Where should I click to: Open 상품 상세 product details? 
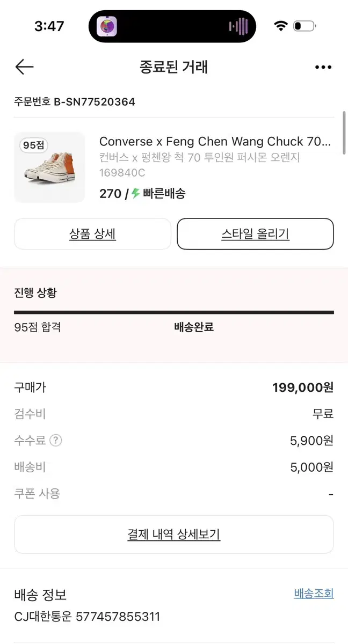click(x=92, y=234)
